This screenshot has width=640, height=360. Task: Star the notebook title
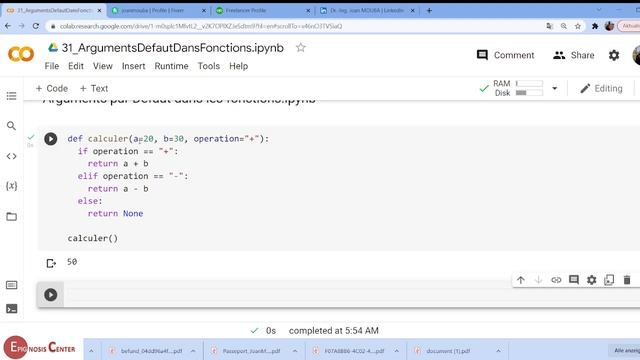pyautogui.click(x=301, y=48)
